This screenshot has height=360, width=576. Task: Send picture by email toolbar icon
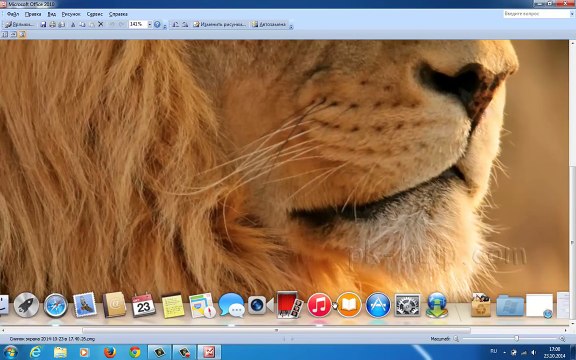(x=62, y=24)
